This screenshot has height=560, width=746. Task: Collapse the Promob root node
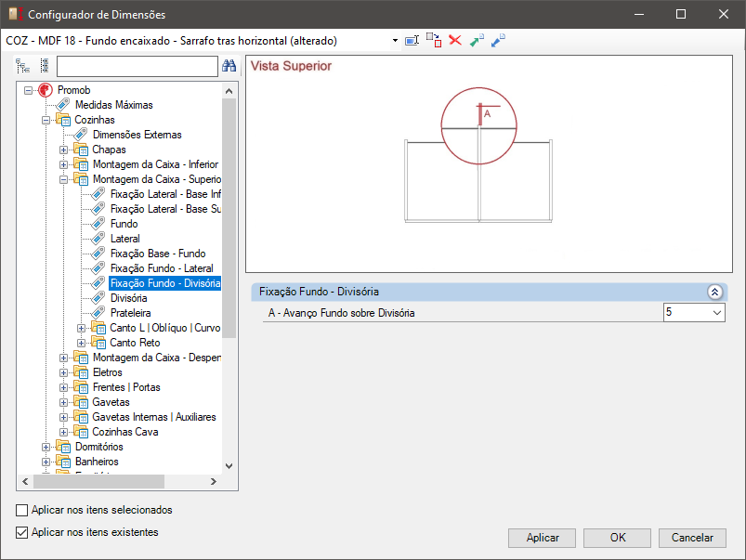[28, 90]
